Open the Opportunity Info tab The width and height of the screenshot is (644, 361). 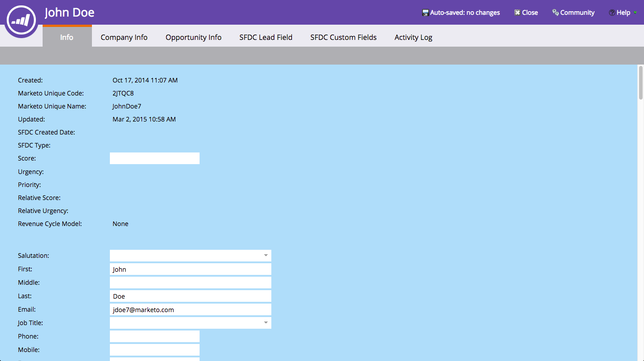194,37
